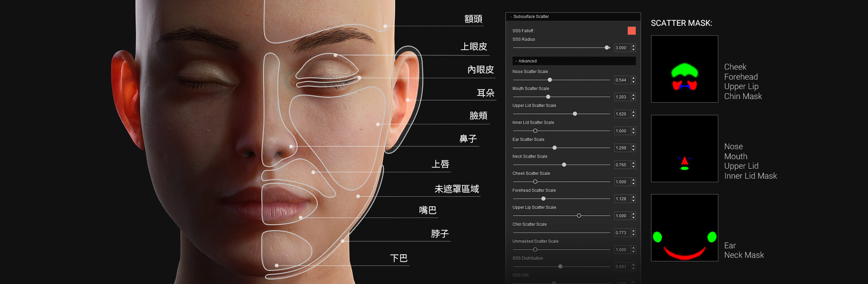
Task: Select the Nose Mouth Lid mask thumbnail
Action: [684, 148]
